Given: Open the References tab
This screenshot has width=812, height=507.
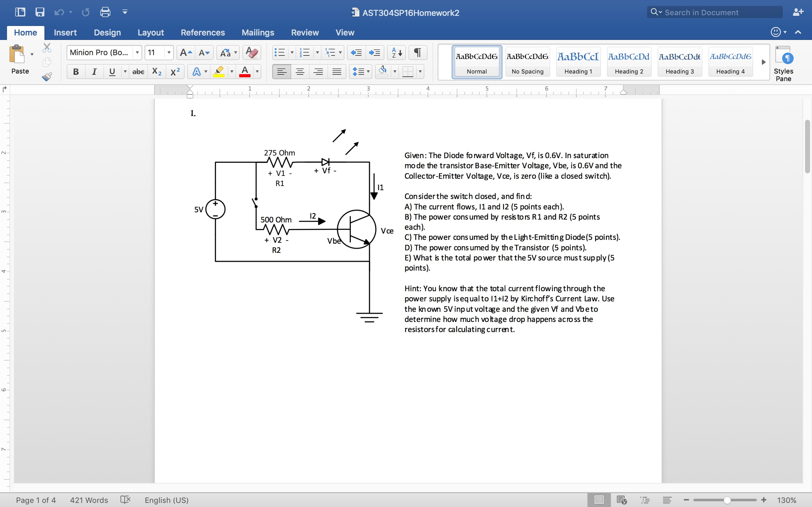Looking at the screenshot, I should 203,32.
